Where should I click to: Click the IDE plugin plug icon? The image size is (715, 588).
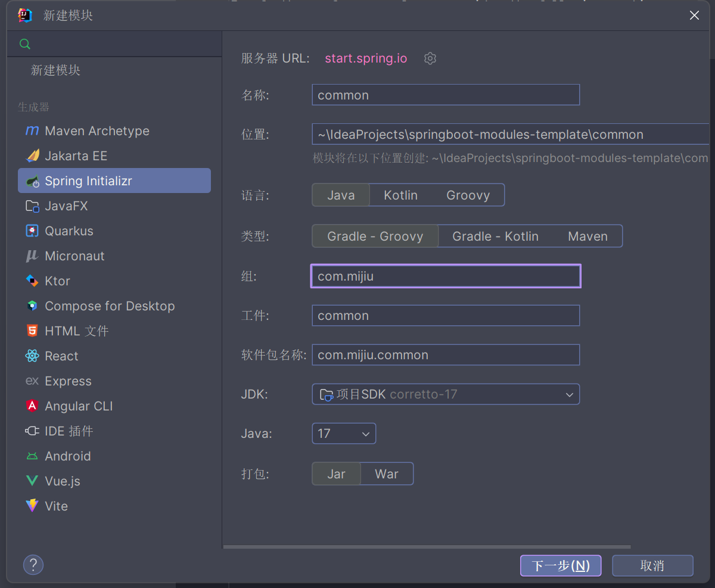click(x=32, y=431)
